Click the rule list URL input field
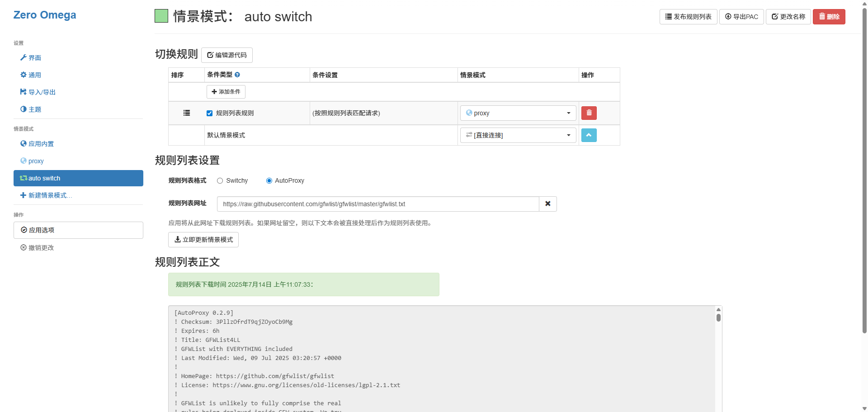This screenshot has height=412, width=868. click(377, 204)
